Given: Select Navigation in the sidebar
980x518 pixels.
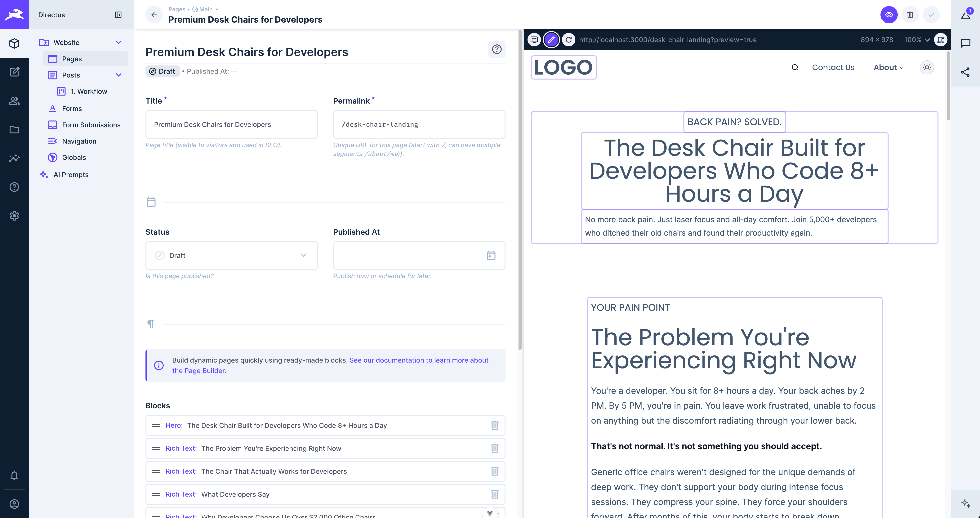Looking at the screenshot, I should tap(79, 141).
